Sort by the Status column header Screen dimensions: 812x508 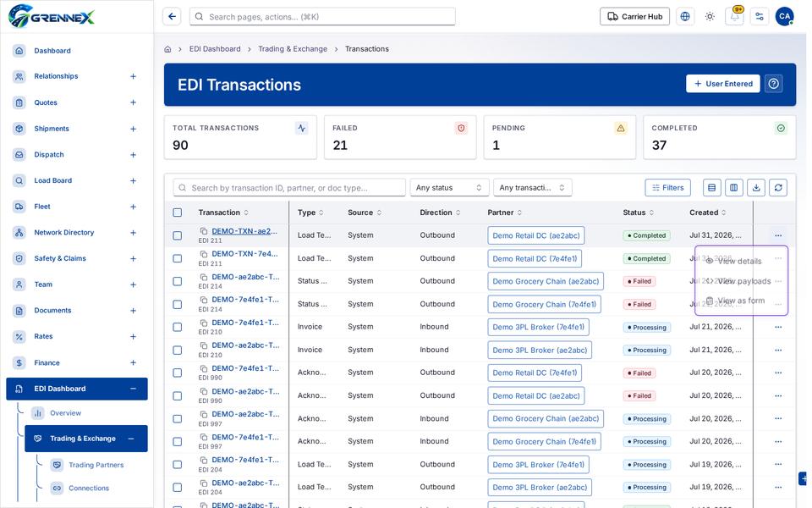tap(638, 213)
